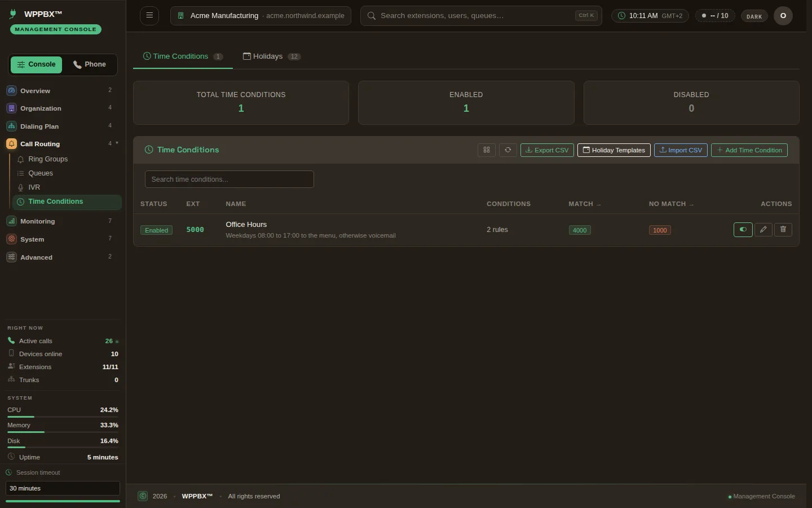The width and height of the screenshot is (812, 508).
Task: Click Export CSV button
Action: tap(547, 150)
